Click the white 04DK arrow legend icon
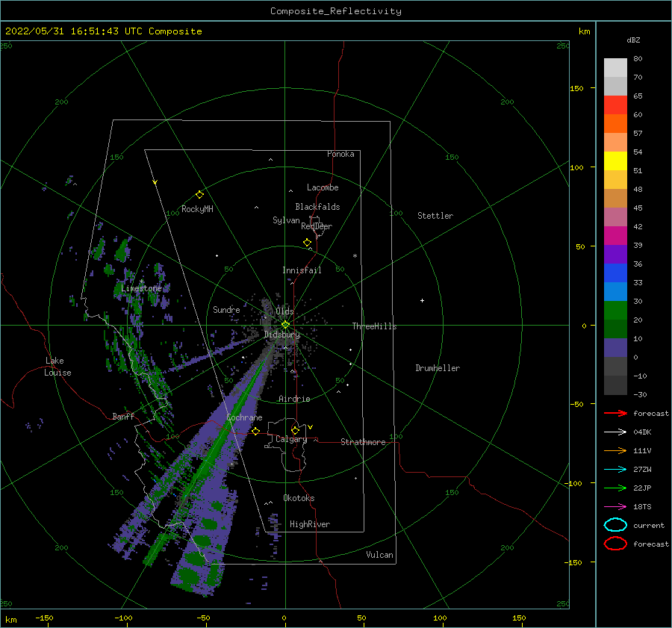672x628 pixels. pos(615,432)
